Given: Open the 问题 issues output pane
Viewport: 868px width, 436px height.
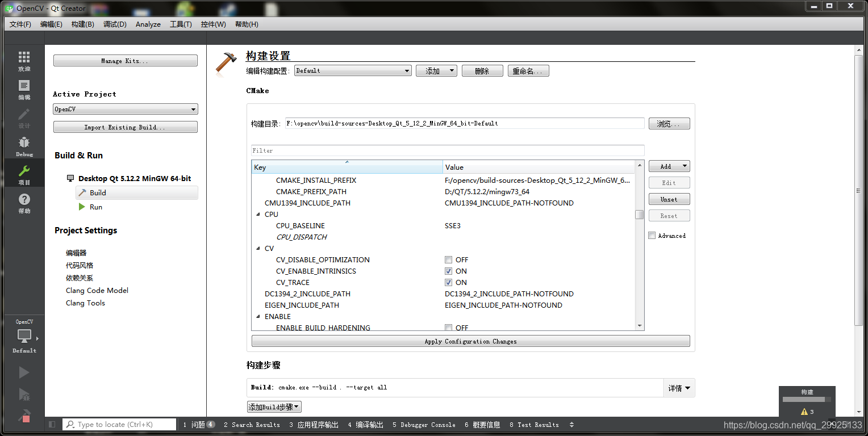Looking at the screenshot, I should [198, 425].
